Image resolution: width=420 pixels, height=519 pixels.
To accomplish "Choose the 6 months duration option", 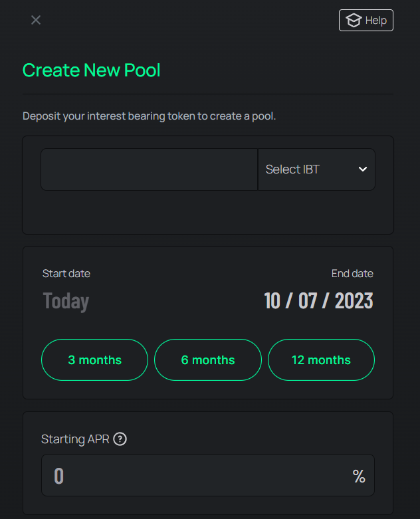I will point(208,360).
